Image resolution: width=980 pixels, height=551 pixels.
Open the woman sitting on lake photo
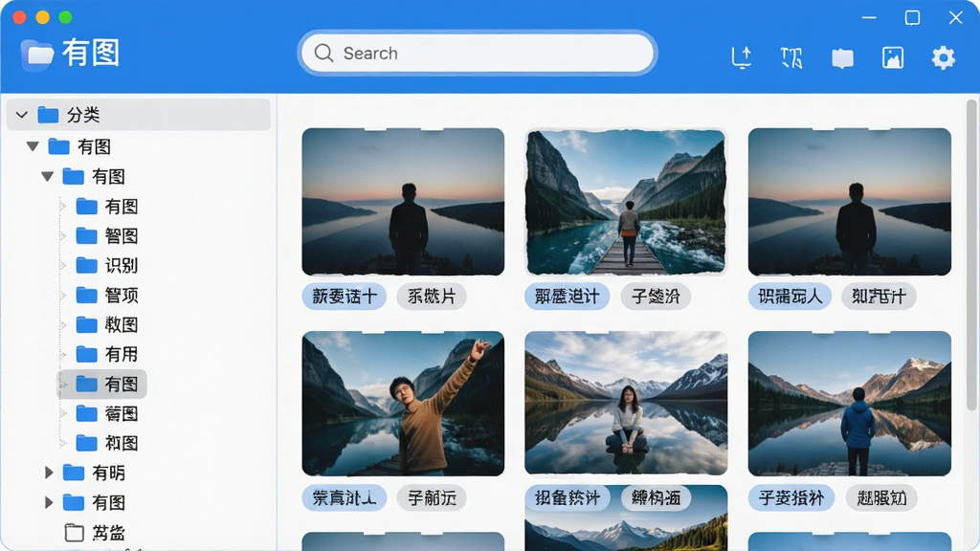tap(626, 403)
